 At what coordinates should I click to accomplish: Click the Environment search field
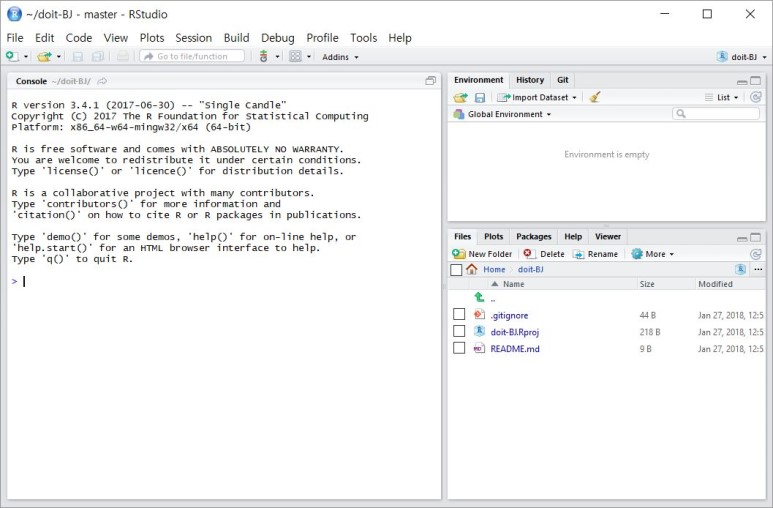click(716, 114)
